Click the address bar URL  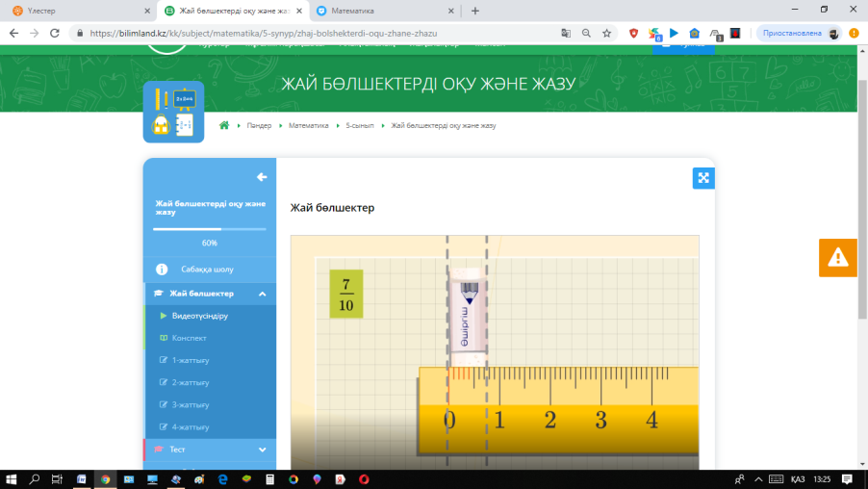pyautogui.click(x=264, y=34)
